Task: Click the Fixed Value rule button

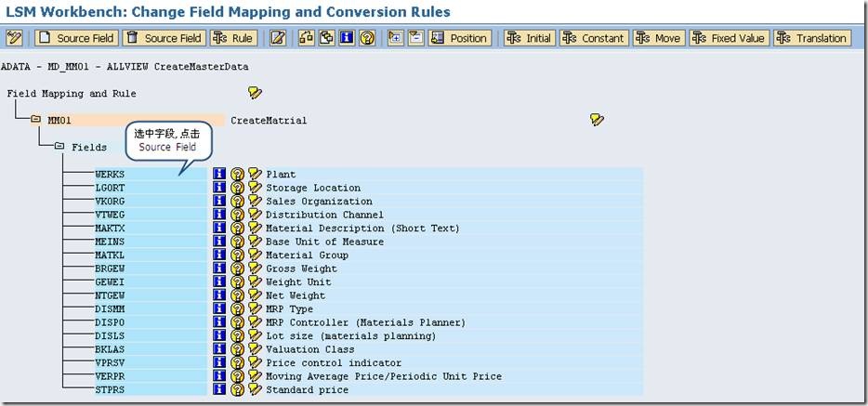Action: [x=729, y=38]
